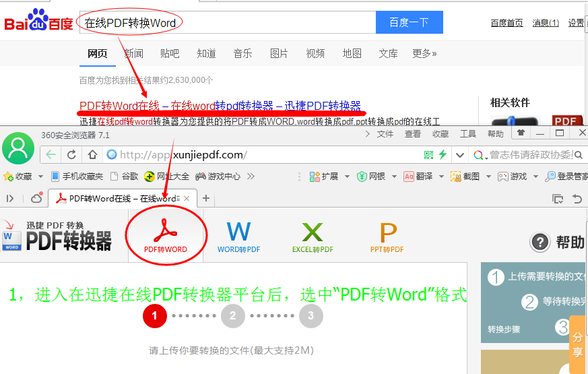The image size is (588, 374).
Task: Click the browser back arrow button
Action: point(51,154)
